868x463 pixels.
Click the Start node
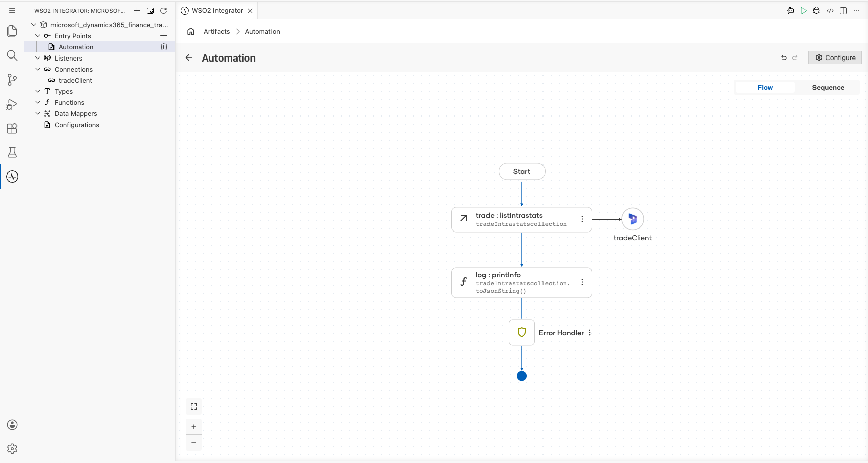point(522,171)
